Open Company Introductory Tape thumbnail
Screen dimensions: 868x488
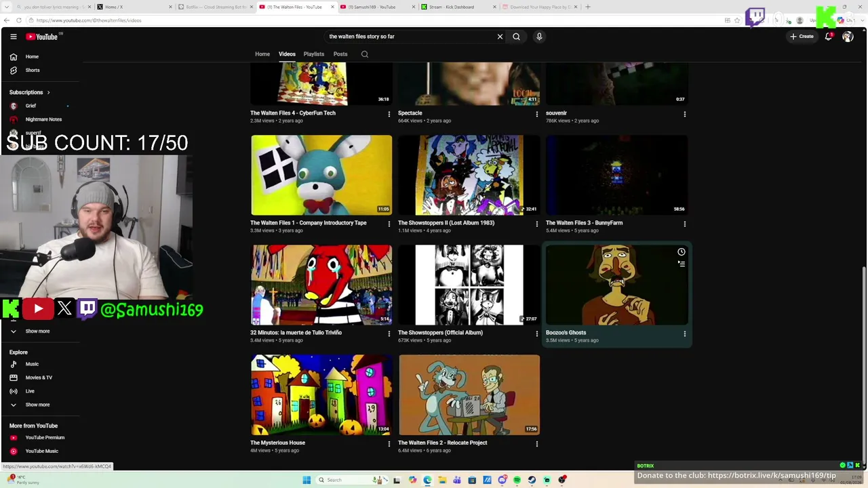(x=321, y=176)
